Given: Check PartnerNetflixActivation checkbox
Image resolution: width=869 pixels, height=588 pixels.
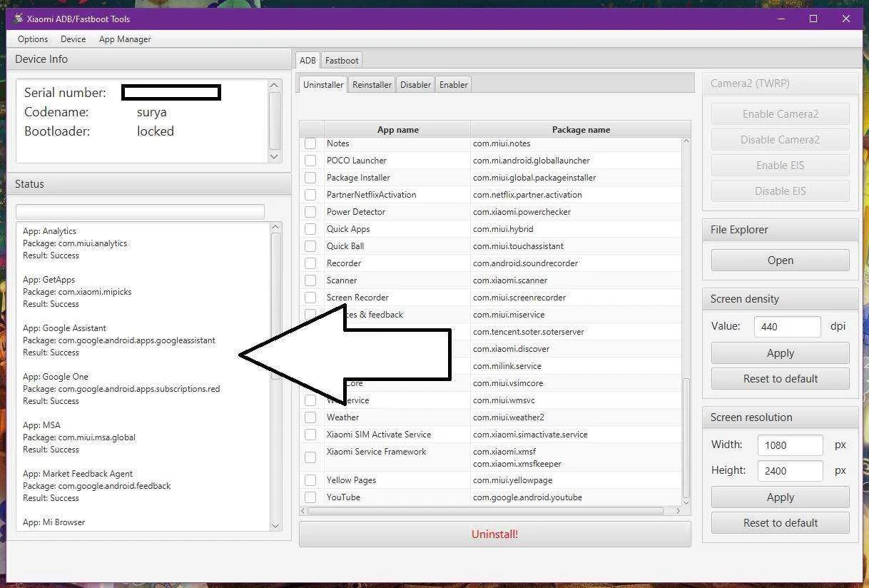Looking at the screenshot, I should click(310, 195).
